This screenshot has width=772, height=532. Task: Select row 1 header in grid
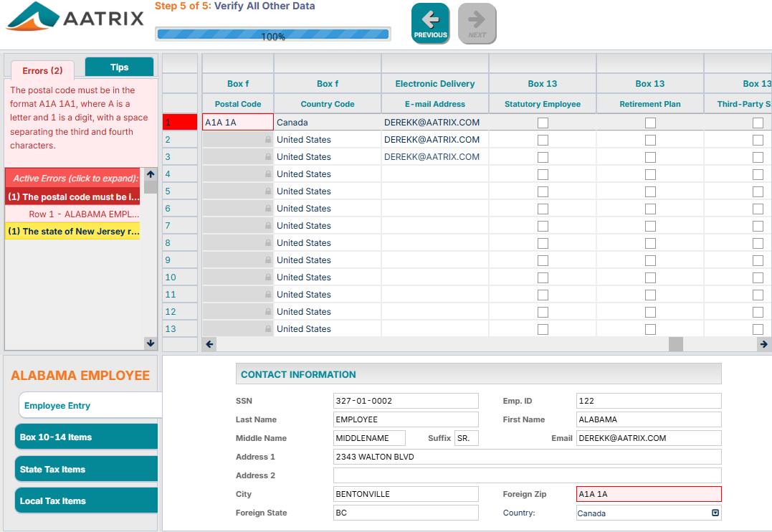pyautogui.click(x=180, y=122)
